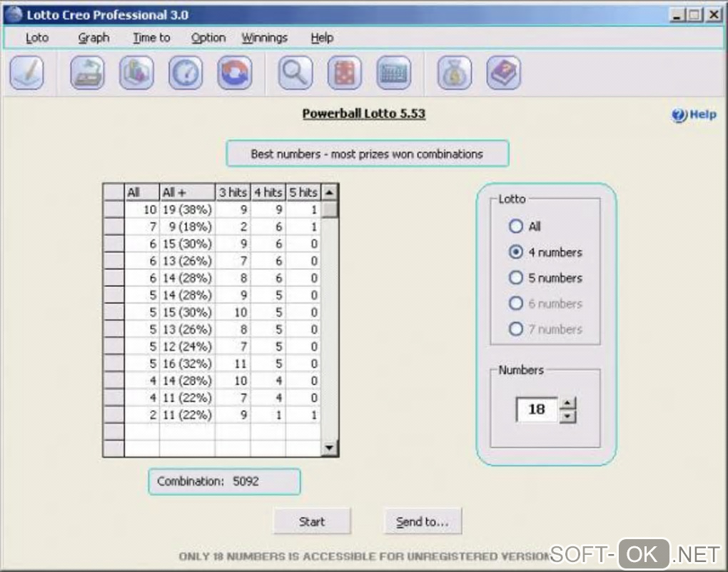Image resolution: width=728 pixels, height=572 pixels.
Task: Open the Graph menu
Action: coord(93,38)
